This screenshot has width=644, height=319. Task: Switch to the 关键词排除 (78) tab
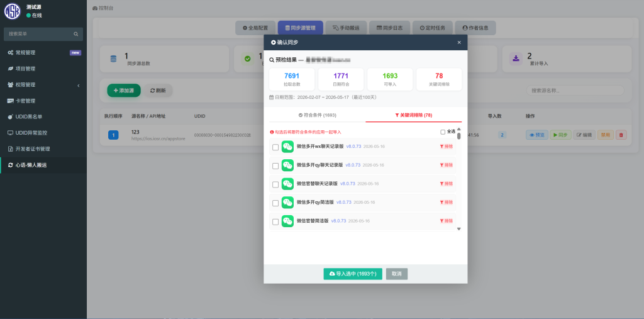[414, 115]
